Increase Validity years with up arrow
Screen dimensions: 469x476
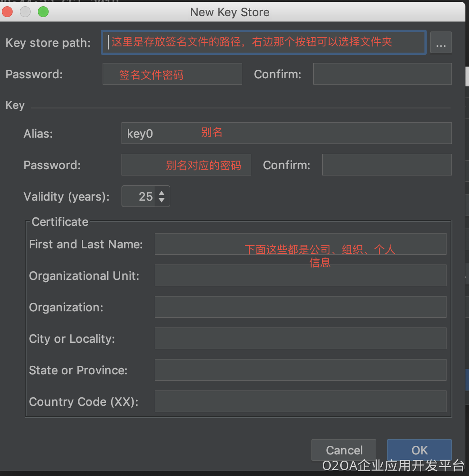[162, 193]
